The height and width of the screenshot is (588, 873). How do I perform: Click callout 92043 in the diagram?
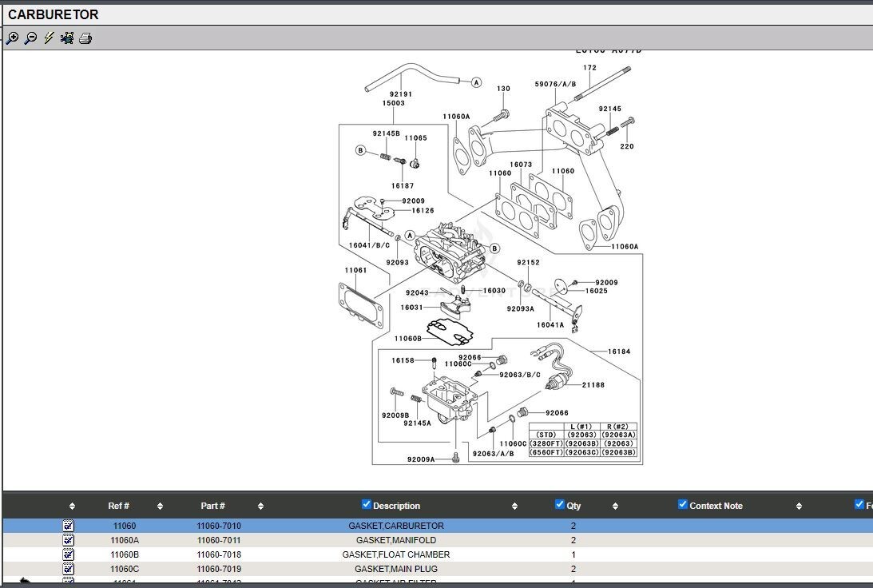click(x=417, y=293)
